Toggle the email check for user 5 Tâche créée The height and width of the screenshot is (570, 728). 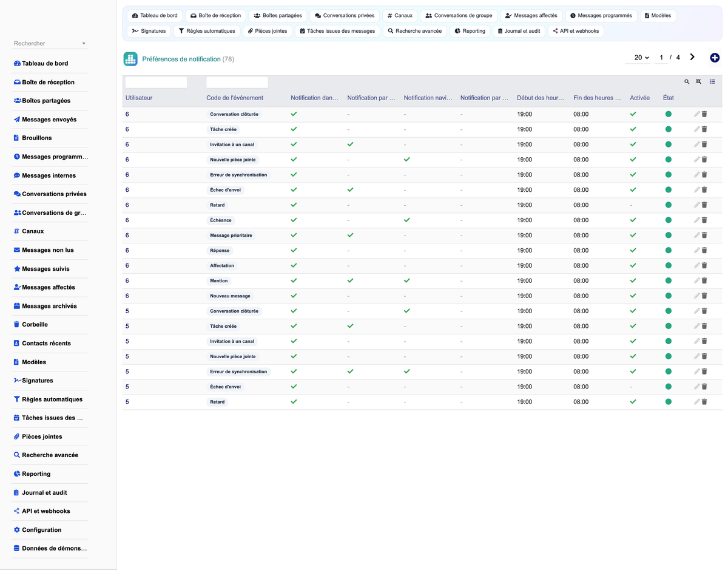click(350, 326)
